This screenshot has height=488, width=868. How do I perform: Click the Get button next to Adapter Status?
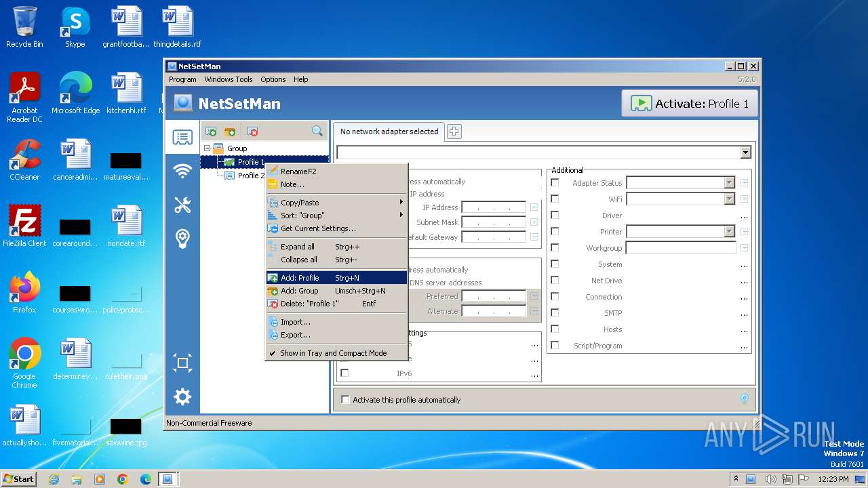(744, 182)
